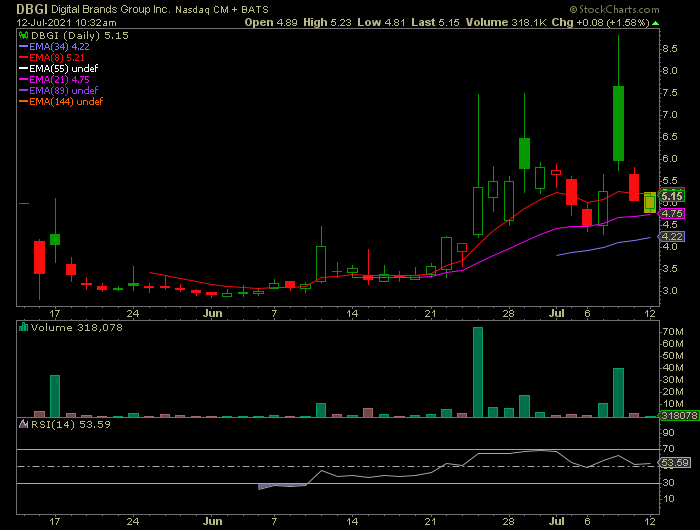The height and width of the screenshot is (530, 700).
Task: Click the Chg +0.08 (+1.58%) value
Action: tap(600, 22)
